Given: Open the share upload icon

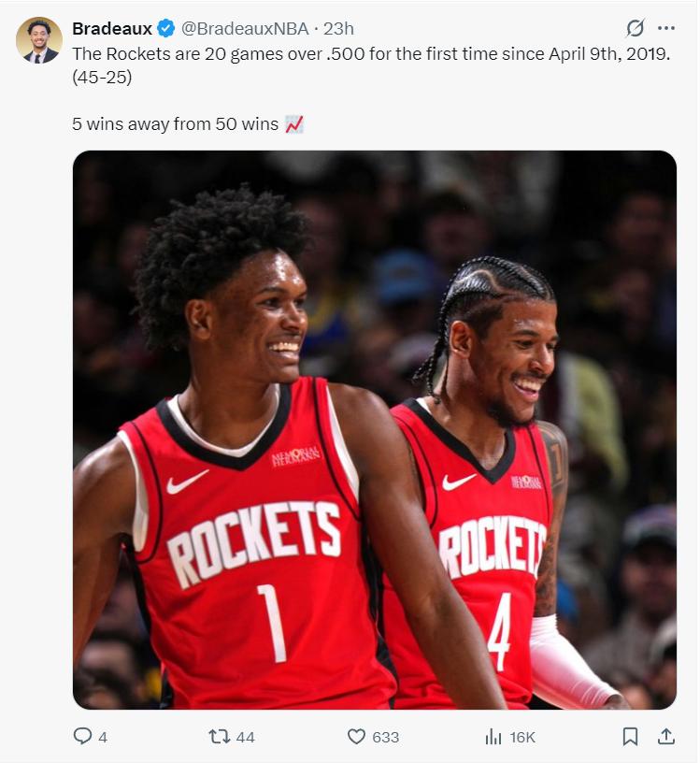Looking at the screenshot, I should pyautogui.click(x=666, y=736).
